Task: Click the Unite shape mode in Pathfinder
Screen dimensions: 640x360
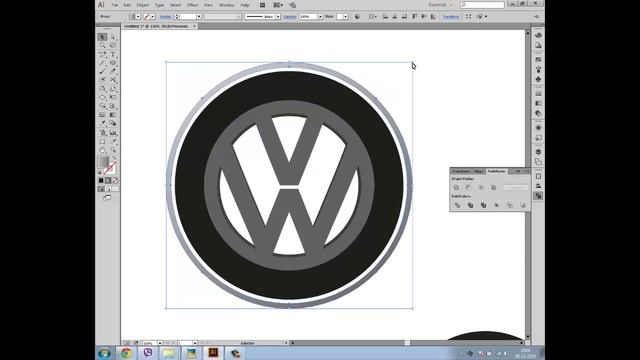Action: [x=456, y=187]
